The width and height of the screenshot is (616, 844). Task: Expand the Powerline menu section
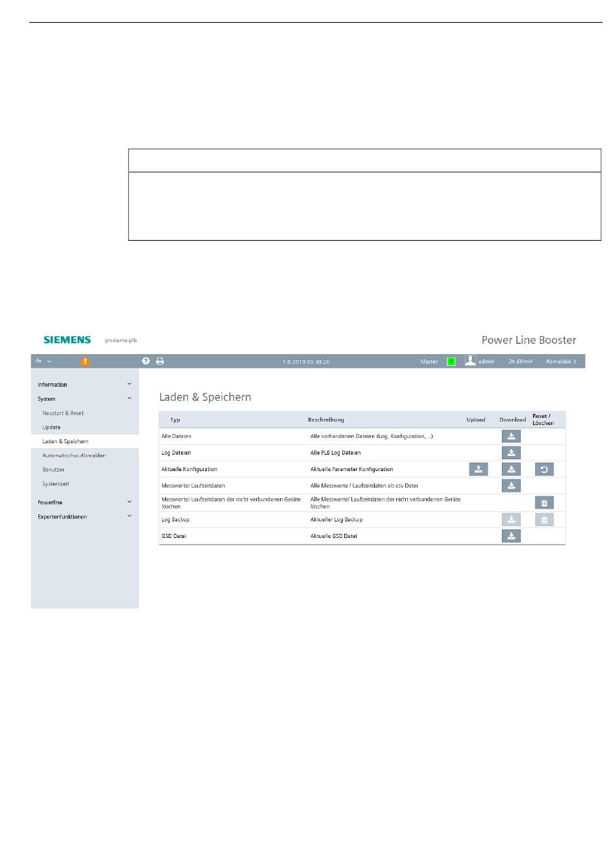click(85, 503)
